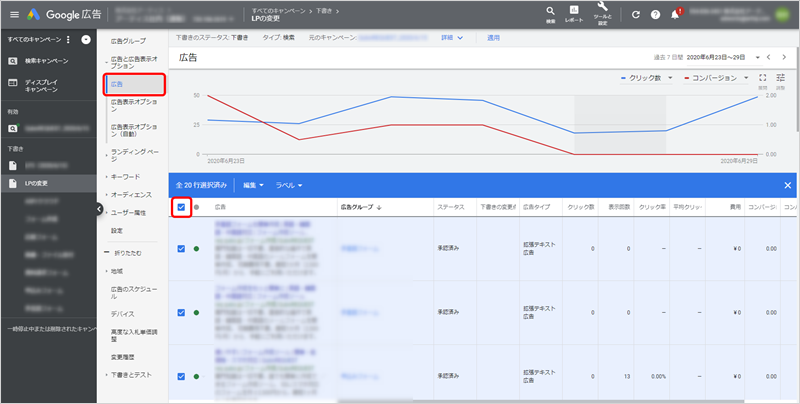Screen dimensions: 800x404
Task: Expand ユーザー属性 menu section
Action: point(128,213)
